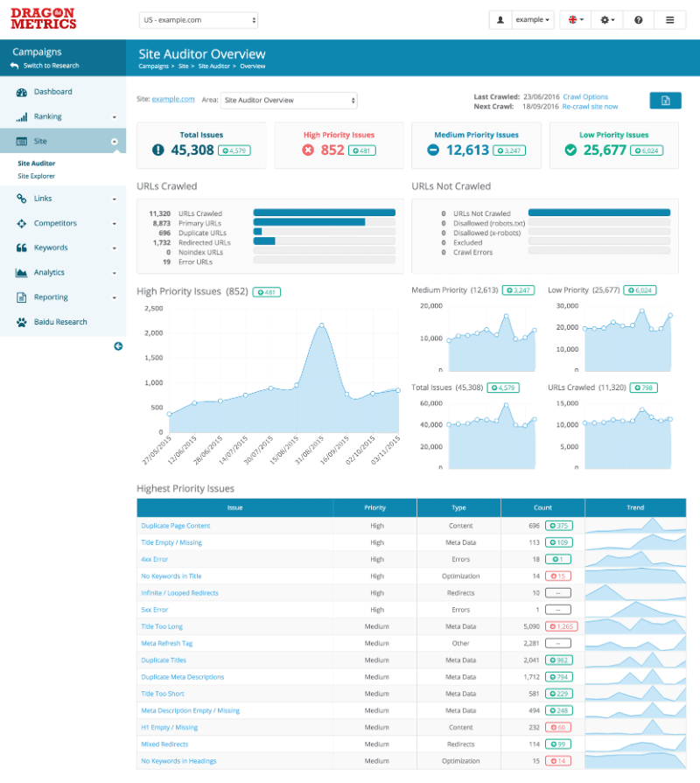Select the Keywords quotation-mark icon
The width and height of the screenshot is (700, 783).
(22, 248)
